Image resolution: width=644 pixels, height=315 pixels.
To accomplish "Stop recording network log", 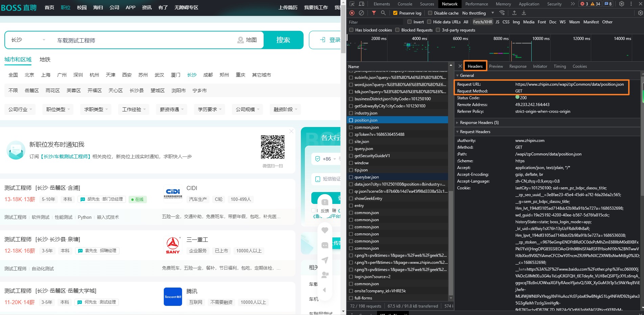I will pos(352,13).
